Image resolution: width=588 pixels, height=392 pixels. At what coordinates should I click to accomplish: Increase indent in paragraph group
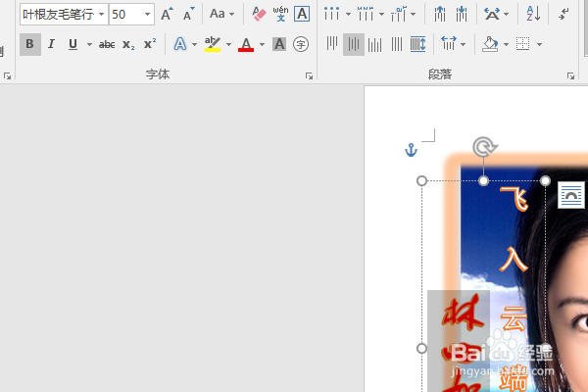462,14
